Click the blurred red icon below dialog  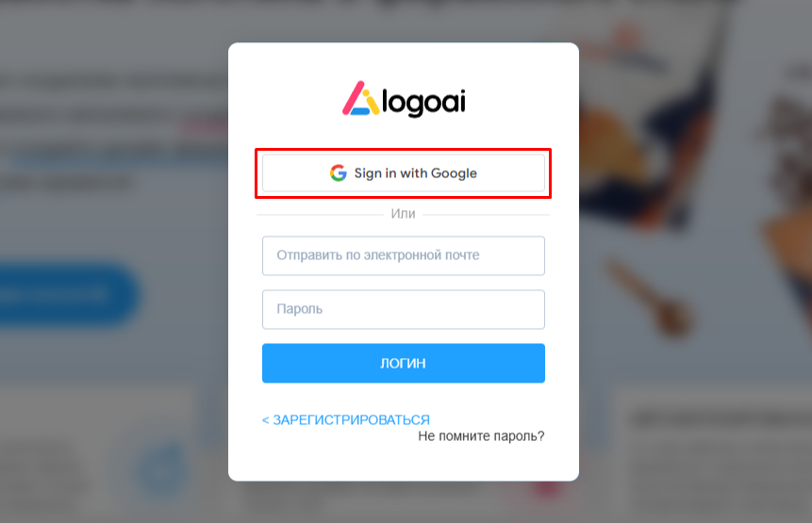coord(547,489)
